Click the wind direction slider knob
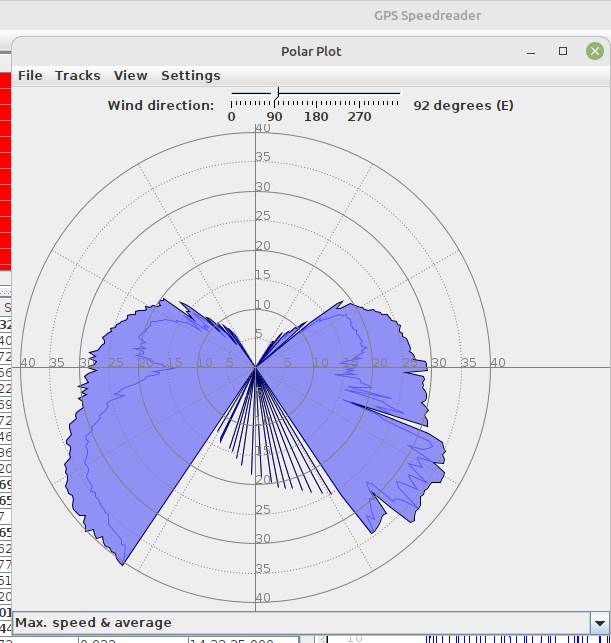The image size is (611, 643). coord(277,94)
